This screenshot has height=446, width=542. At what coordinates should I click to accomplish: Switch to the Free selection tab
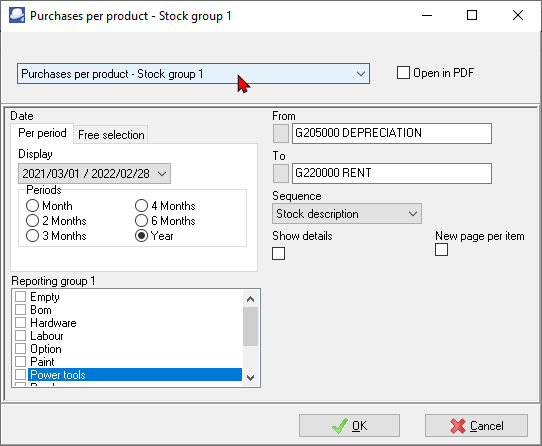(111, 135)
